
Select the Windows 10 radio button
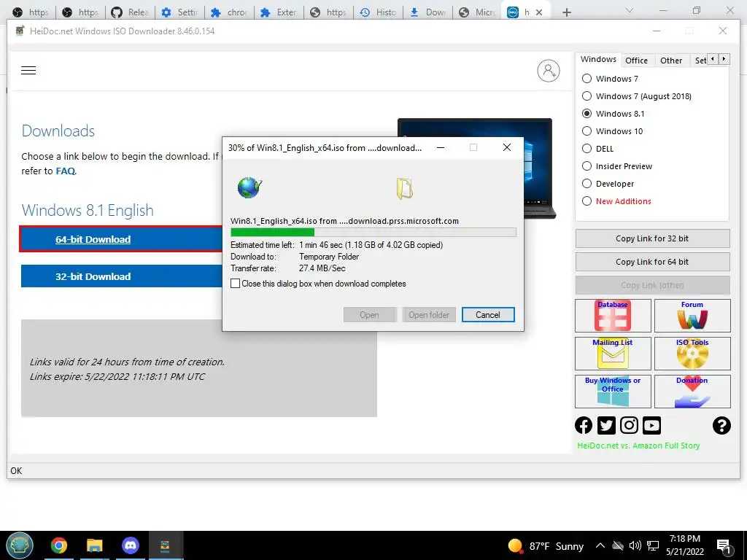tap(587, 131)
